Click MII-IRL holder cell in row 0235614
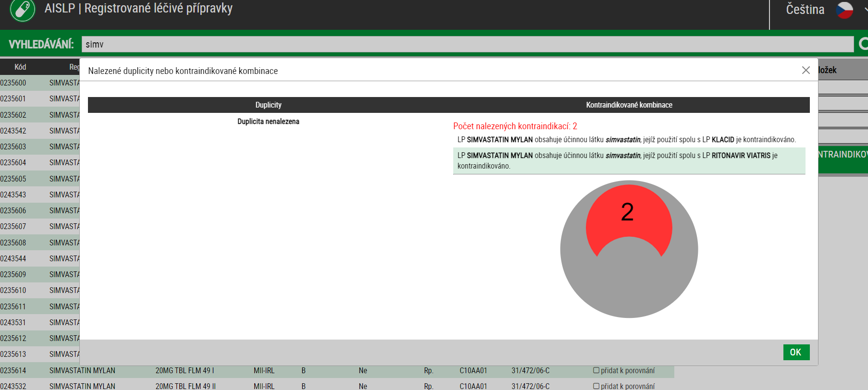 click(x=264, y=370)
